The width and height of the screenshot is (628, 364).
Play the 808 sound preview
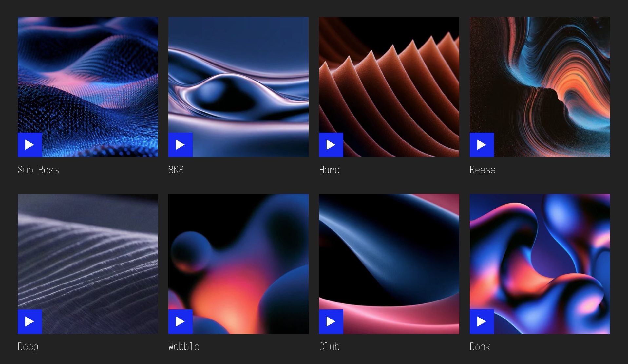tap(181, 145)
